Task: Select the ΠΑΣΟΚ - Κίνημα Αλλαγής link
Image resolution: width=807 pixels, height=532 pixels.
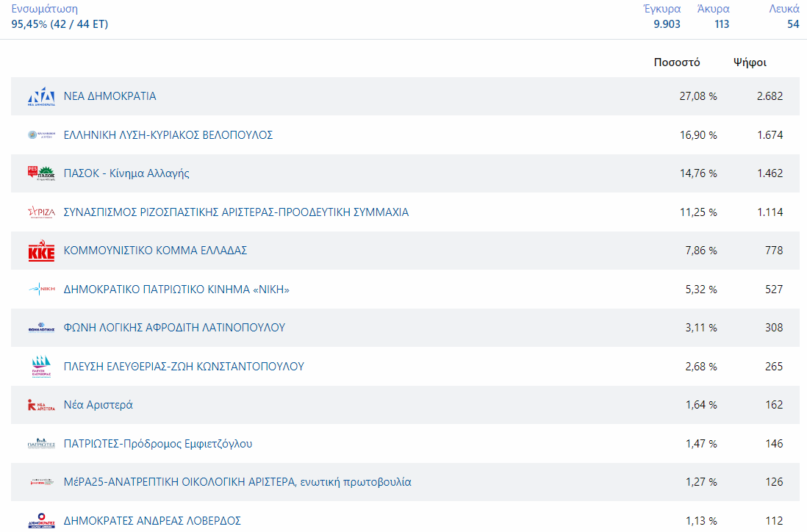Action: (x=126, y=173)
